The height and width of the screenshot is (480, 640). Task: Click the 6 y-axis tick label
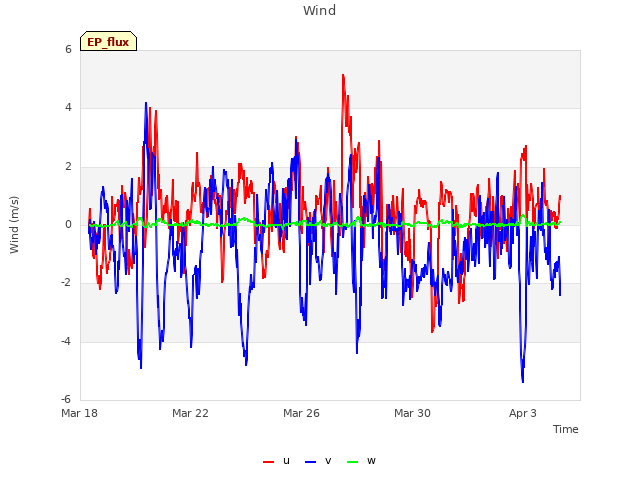68,49
